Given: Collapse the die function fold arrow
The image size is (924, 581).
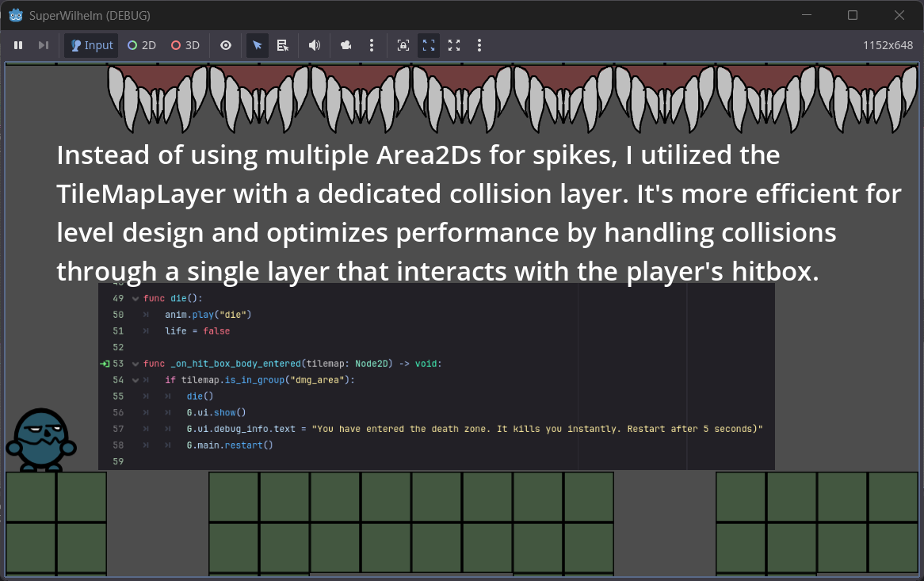Looking at the screenshot, I should pos(136,299).
